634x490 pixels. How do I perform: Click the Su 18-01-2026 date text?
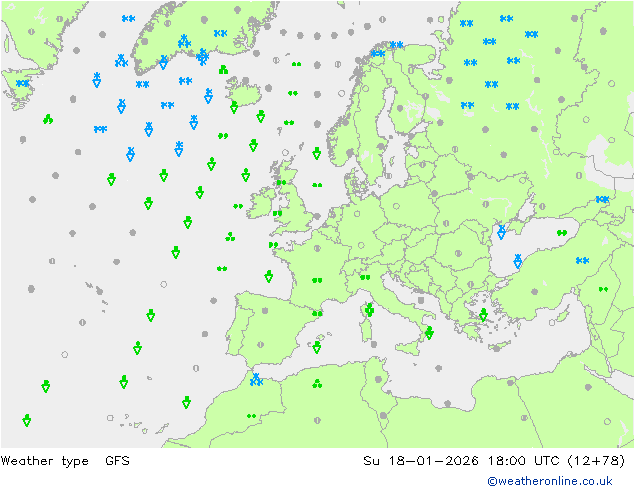point(421,460)
